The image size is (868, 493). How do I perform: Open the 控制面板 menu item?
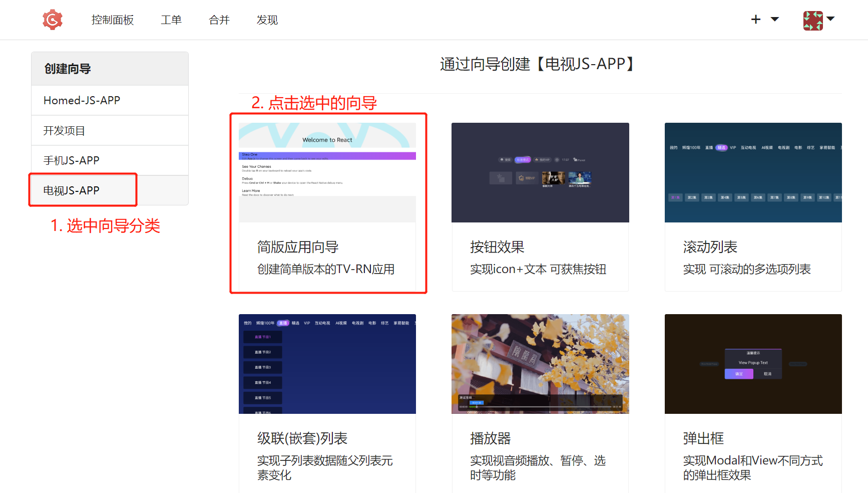click(113, 20)
